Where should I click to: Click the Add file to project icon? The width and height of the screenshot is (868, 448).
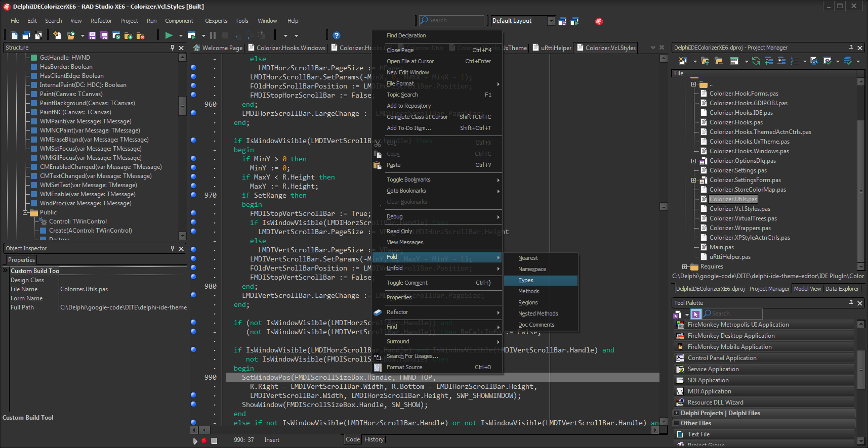pos(129,35)
